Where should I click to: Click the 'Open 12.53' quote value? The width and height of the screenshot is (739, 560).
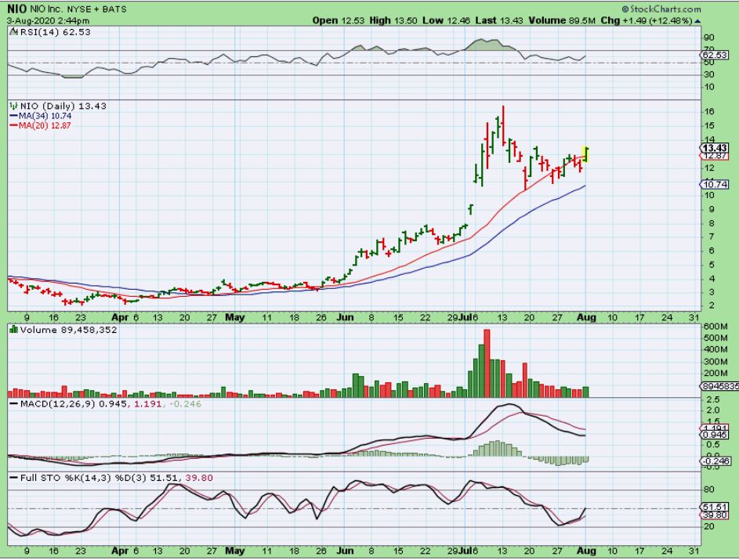338,20
